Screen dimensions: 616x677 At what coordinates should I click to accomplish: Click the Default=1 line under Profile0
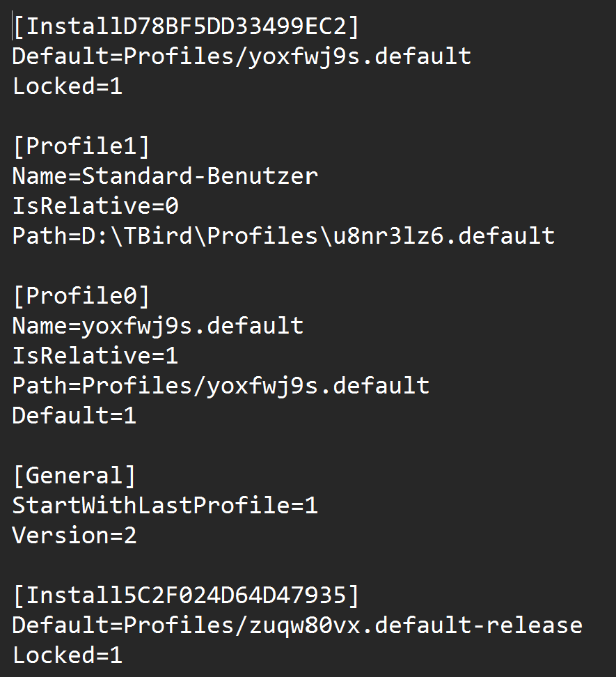[74, 416]
